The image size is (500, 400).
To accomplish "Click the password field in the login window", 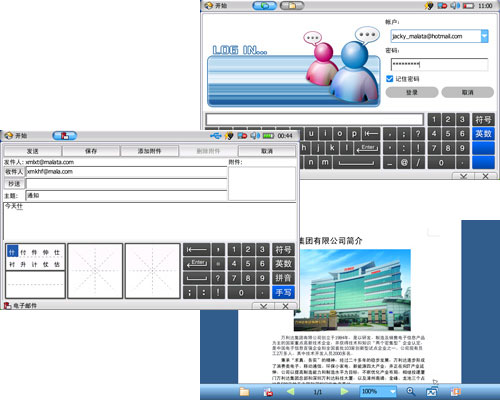I will point(439,64).
